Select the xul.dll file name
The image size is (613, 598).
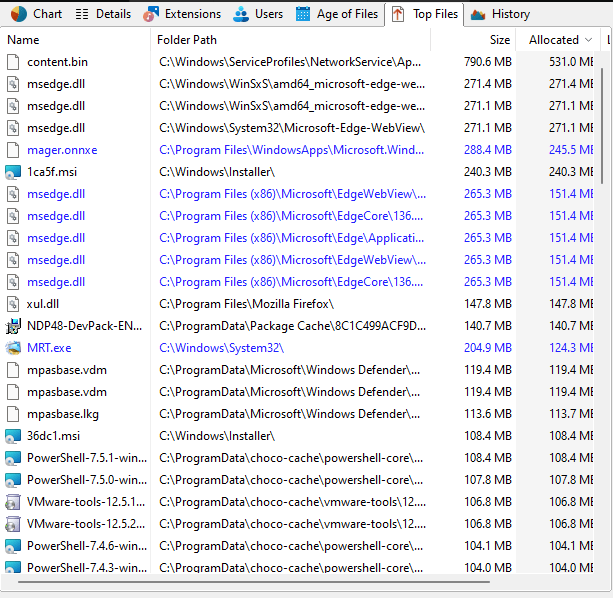click(43, 304)
